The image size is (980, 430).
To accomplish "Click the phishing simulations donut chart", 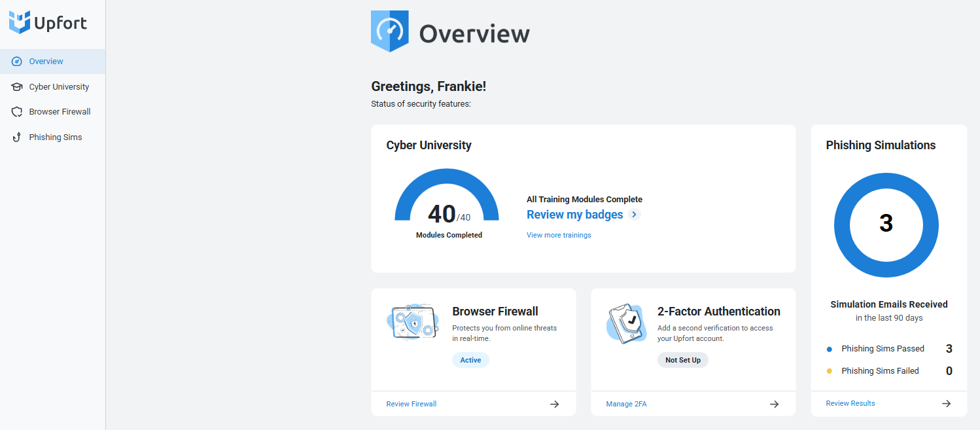I will click(886, 226).
